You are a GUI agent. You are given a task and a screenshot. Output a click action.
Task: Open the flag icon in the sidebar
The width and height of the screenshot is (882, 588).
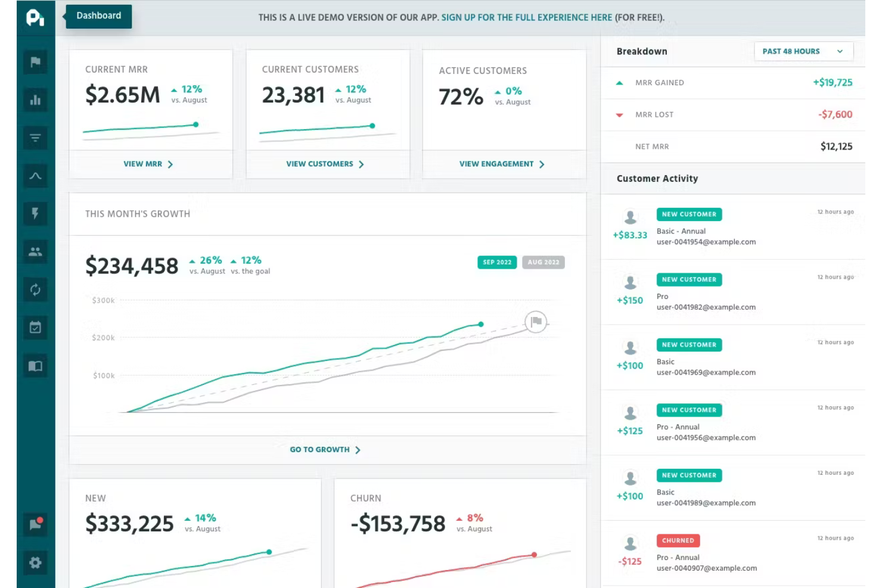[35, 62]
